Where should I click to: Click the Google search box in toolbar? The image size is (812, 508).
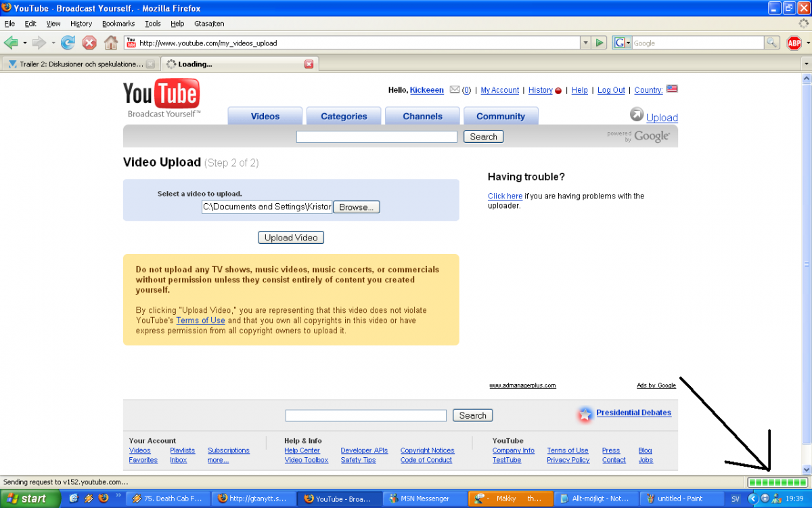click(x=698, y=43)
